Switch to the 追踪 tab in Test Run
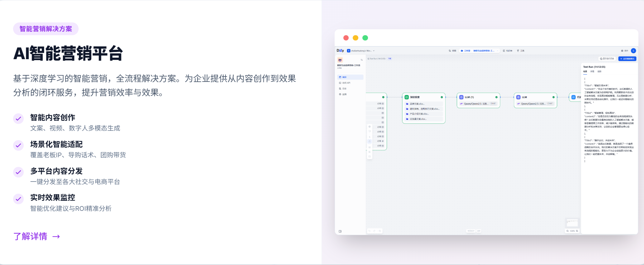 tap(599, 72)
